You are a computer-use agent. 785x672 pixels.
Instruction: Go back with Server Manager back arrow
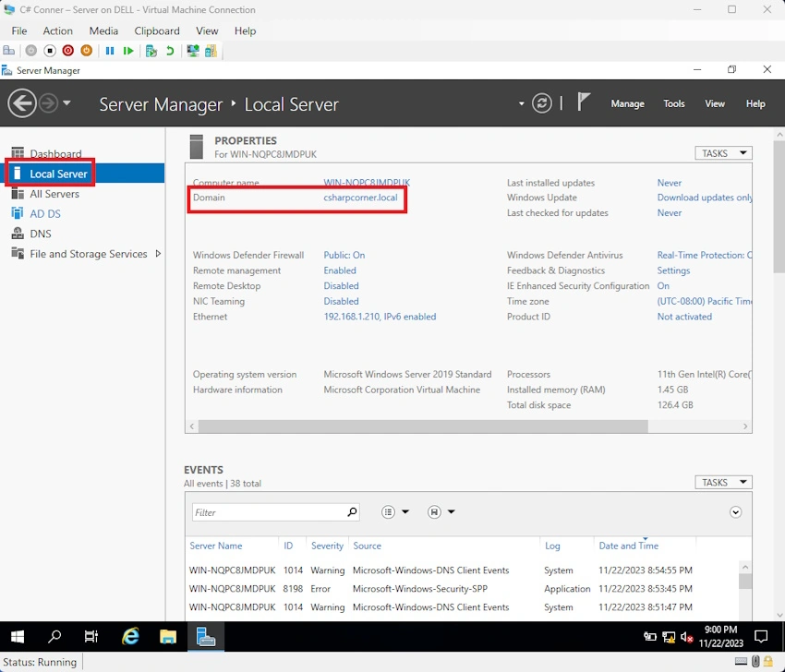22,103
